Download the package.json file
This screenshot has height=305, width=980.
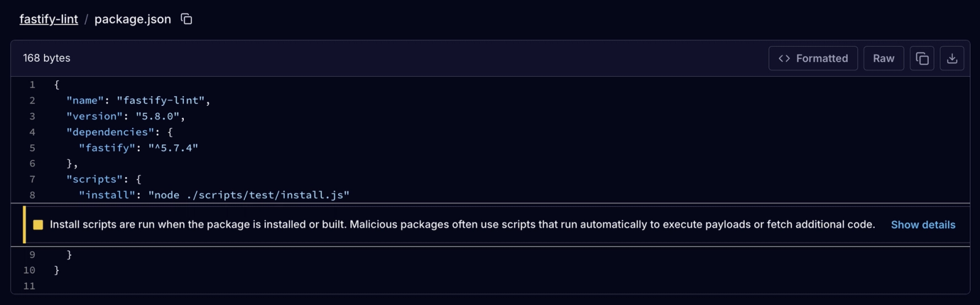(x=952, y=58)
